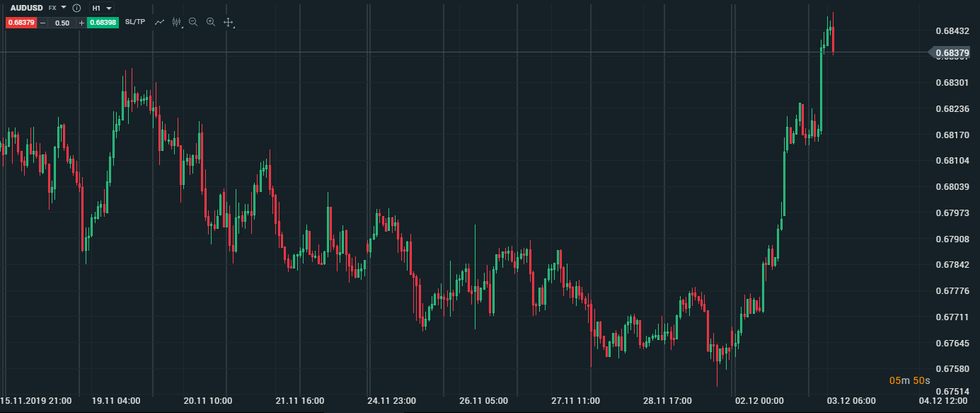This screenshot has width=980, height=413.
Task: Zoom out the chart
Action: (x=193, y=22)
